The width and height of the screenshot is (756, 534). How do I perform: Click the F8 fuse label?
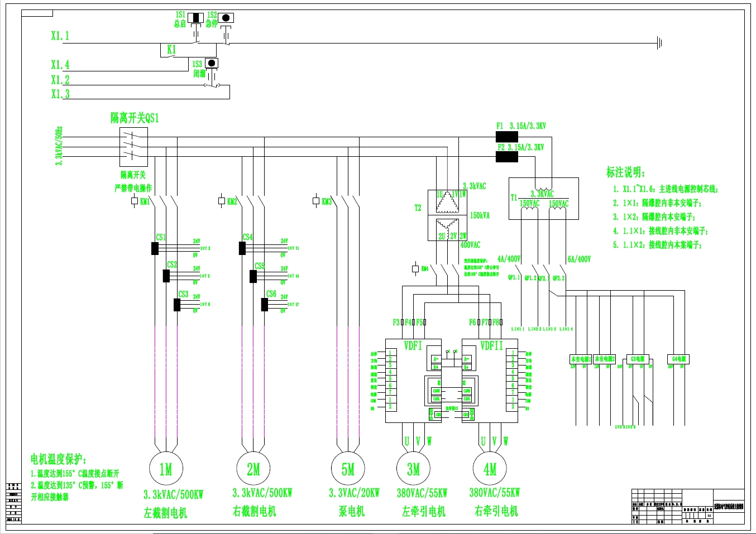[x=495, y=323]
